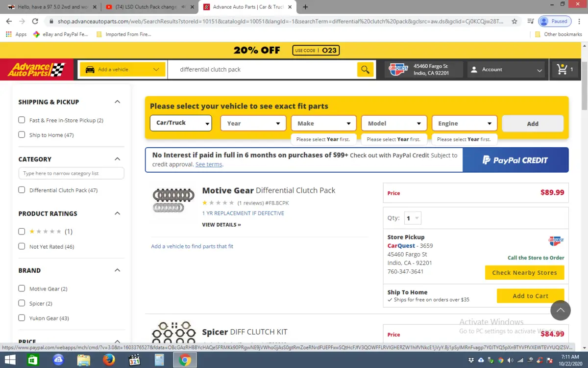
Task: Click the PayPal CREDIT banner
Action: click(x=515, y=160)
